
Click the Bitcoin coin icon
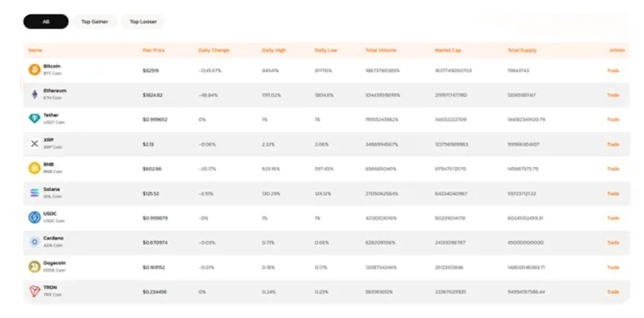click(x=34, y=70)
